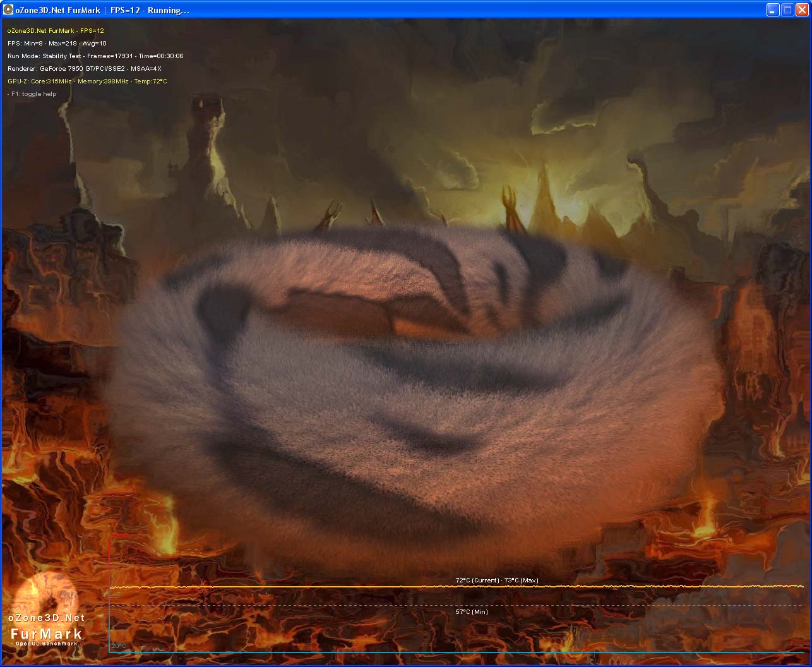Click the yellow 'oZone3D.Net FurMark - FPS=12' overlay line

coord(56,30)
